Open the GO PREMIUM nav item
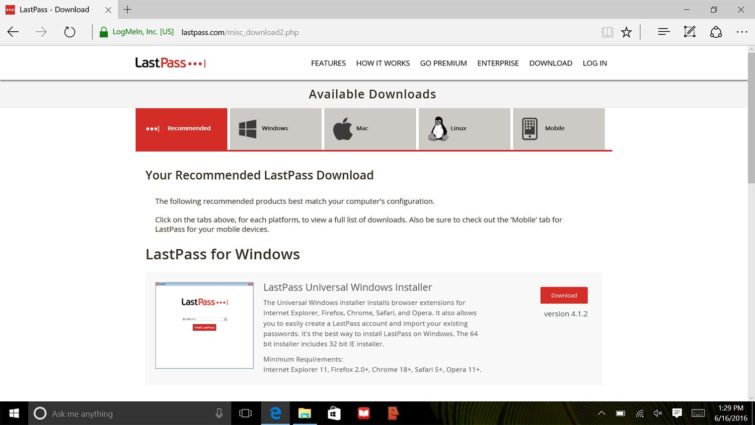755x425 pixels. (x=443, y=63)
